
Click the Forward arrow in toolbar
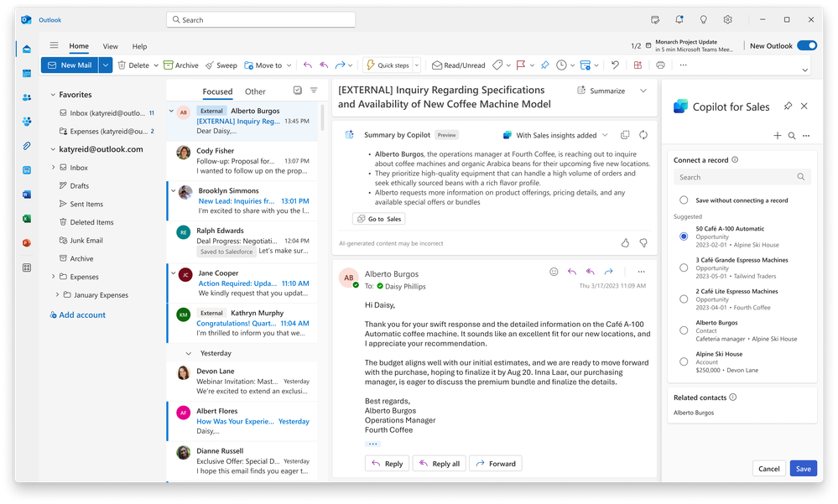[340, 65]
